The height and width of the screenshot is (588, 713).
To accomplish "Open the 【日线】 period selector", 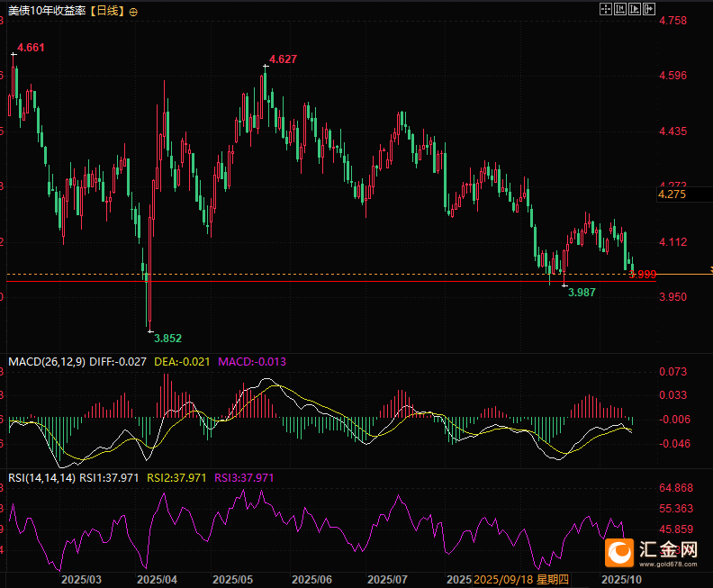I will click(x=107, y=11).
